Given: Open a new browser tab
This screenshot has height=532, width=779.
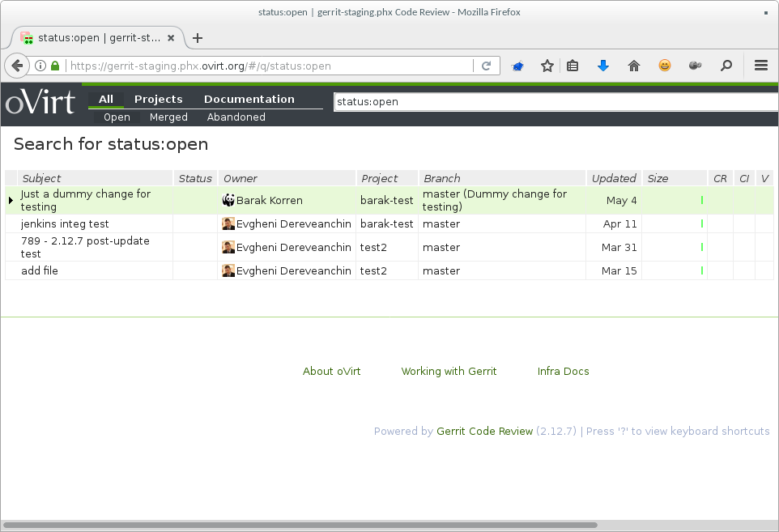Looking at the screenshot, I should point(198,38).
